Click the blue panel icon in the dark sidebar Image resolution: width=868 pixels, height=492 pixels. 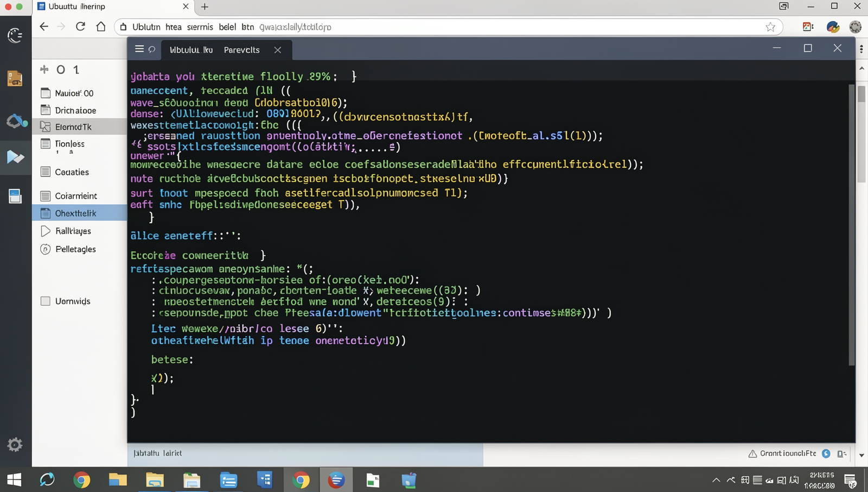click(15, 196)
